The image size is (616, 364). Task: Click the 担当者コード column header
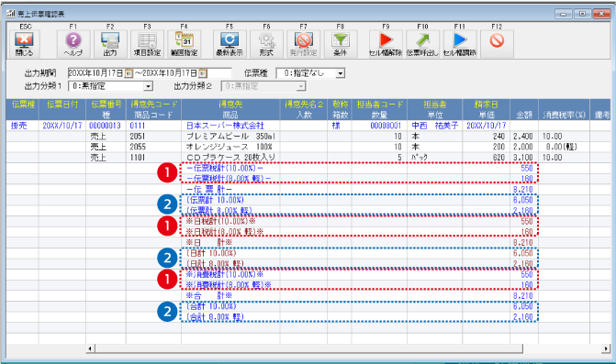pyautogui.click(x=379, y=109)
